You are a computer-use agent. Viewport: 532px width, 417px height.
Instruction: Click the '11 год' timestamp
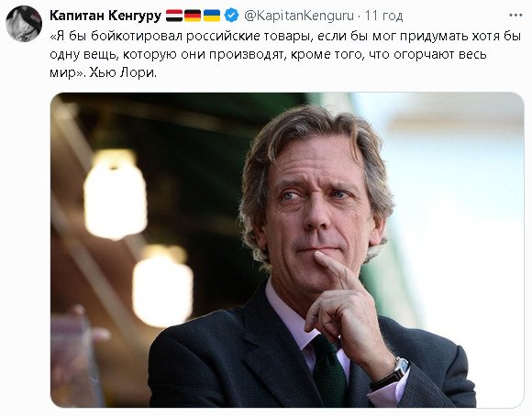383,16
